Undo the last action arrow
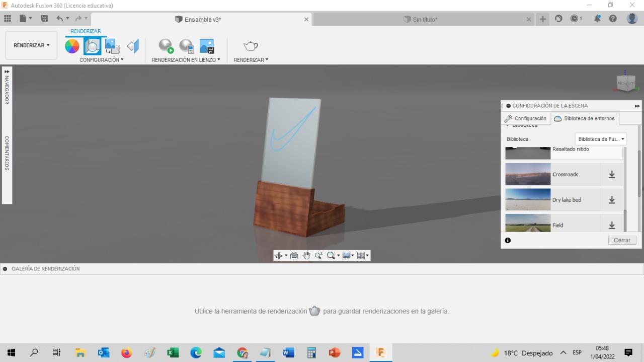 coord(60,19)
